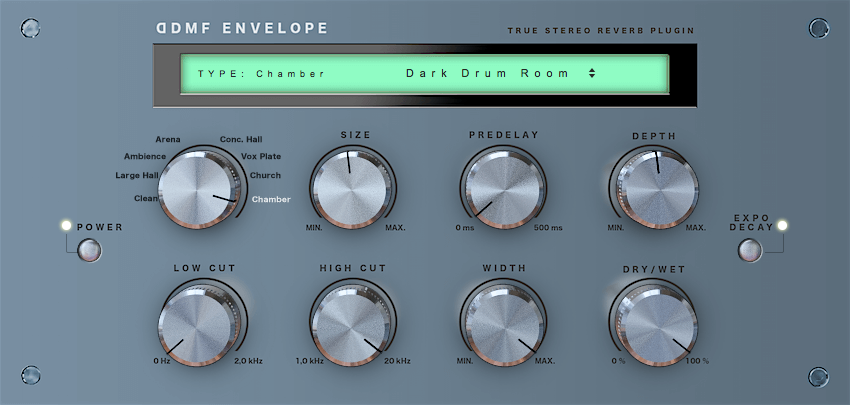Click the Predelay knob
Screen dimensions: 850x405
tap(502, 186)
